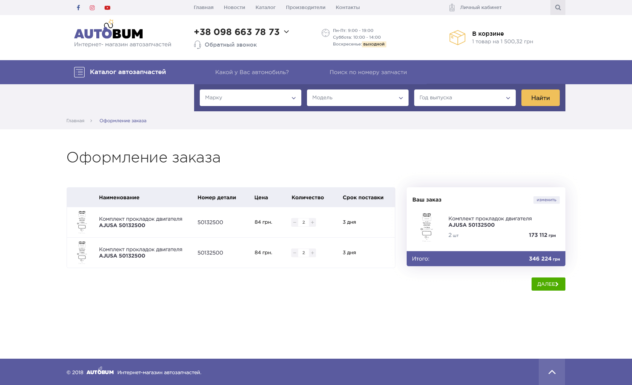Click the +38 098 663 78 73 phone number
This screenshot has height=385, width=632.
tap(237, 32)
